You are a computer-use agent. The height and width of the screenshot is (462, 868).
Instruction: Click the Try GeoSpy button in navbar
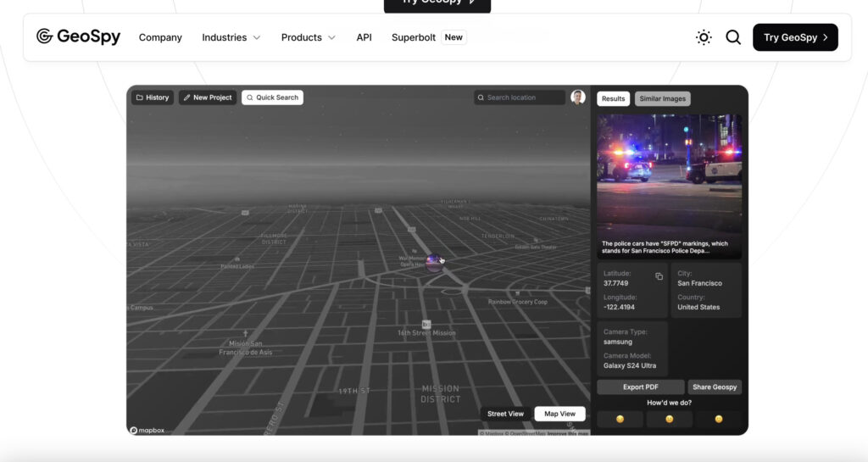point(795,37)
